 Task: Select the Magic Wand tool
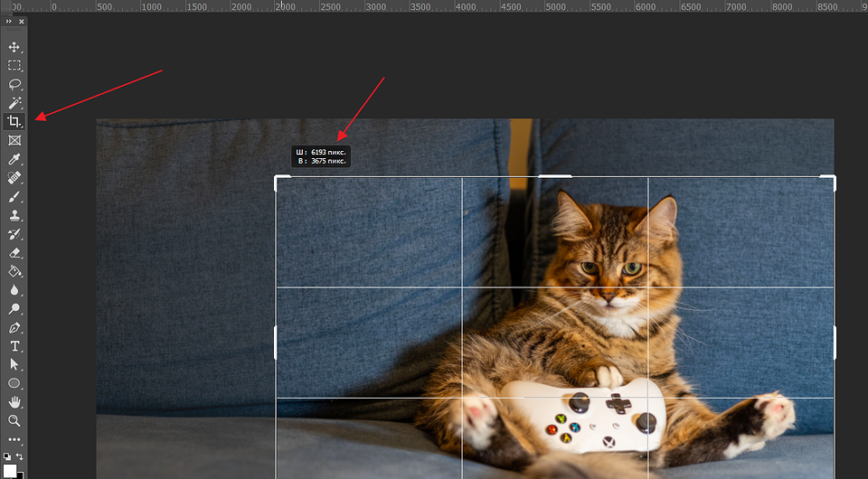pos(14,103)
